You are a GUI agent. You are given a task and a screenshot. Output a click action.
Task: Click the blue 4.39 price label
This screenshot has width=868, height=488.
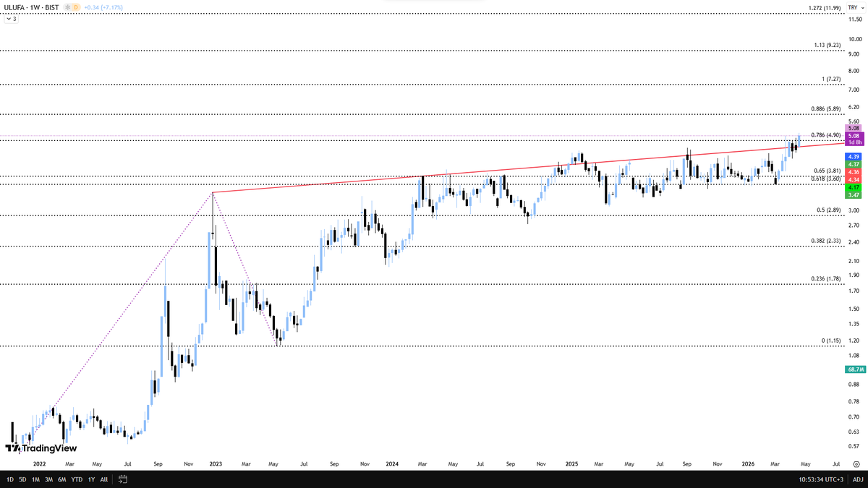853,157
